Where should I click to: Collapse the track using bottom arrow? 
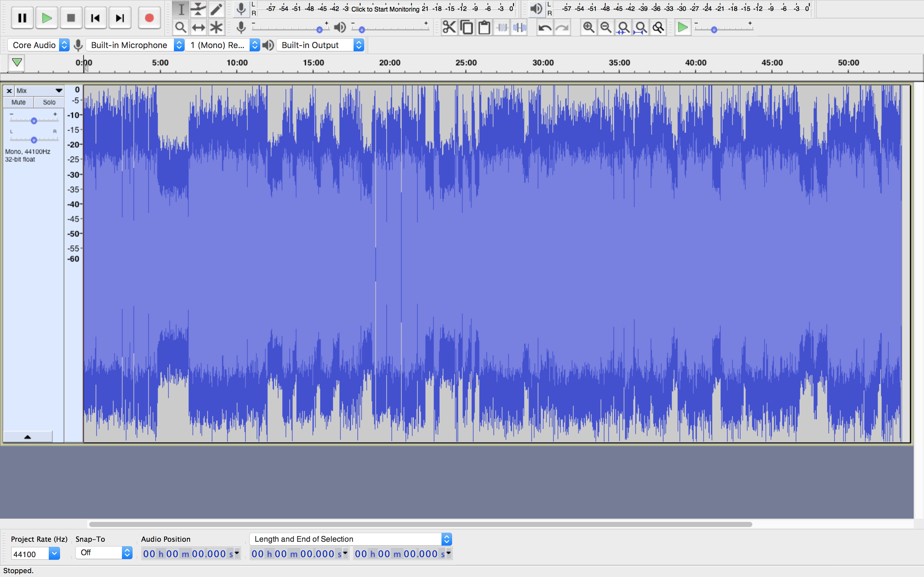point(28,437)
